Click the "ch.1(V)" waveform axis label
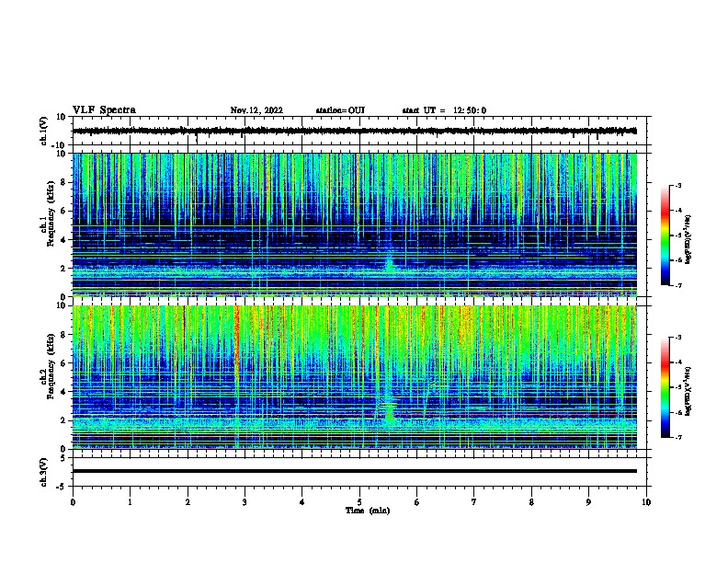Screen dimensions: 728x563 click(44, 131)
